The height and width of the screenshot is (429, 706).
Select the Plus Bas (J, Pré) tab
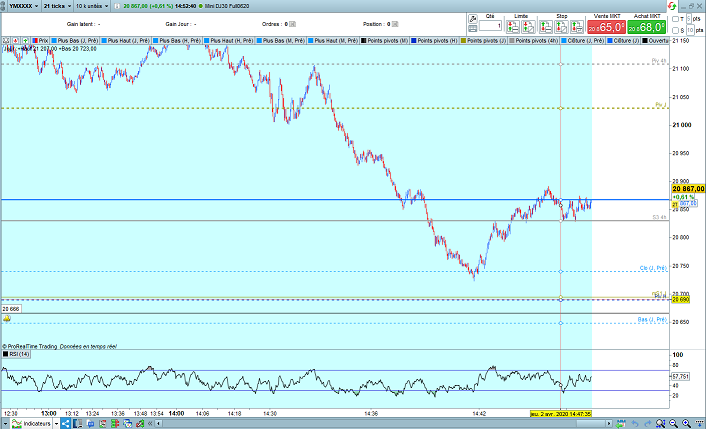75,41
